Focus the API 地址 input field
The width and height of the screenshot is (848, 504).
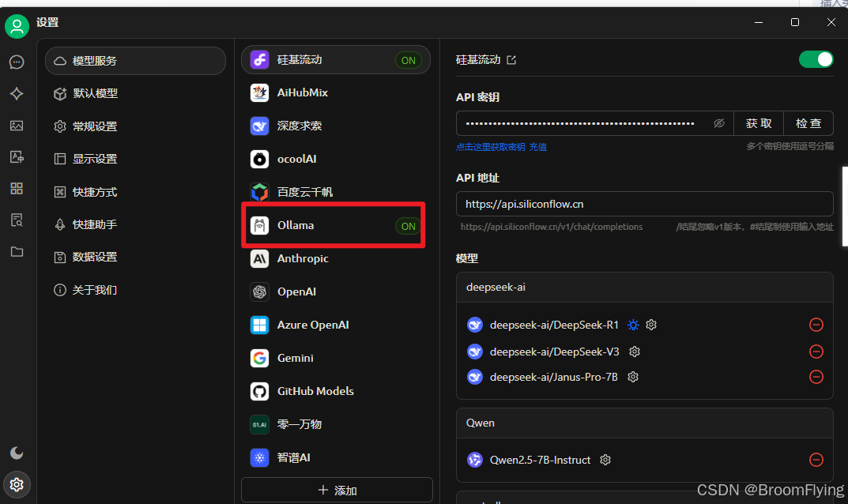click(645, 204)
